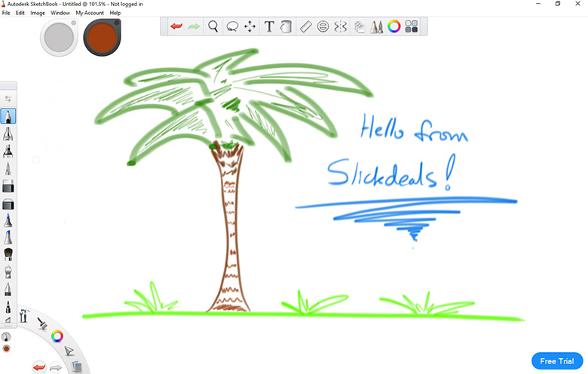Select the Airbrush in brush palette
Screen dimensions: 588x374
pos(8,134)
